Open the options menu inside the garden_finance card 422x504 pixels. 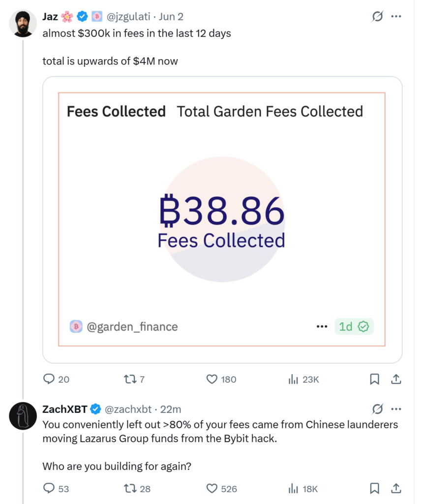322,326
